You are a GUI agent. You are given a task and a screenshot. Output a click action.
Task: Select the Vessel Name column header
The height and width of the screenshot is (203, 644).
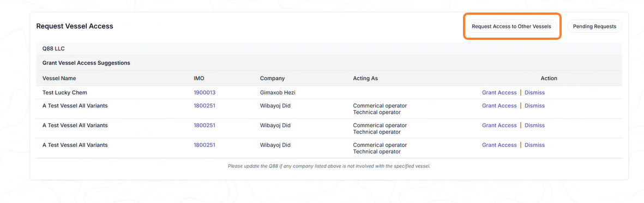pyautogui.click(x=59, y=78)
